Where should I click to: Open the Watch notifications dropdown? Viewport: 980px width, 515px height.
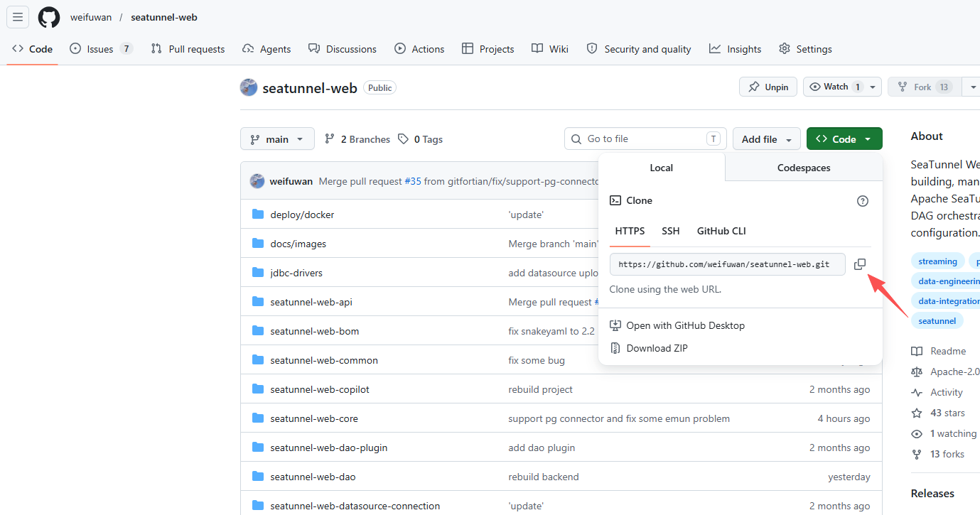pyautogui.click(x=843, y=87)
